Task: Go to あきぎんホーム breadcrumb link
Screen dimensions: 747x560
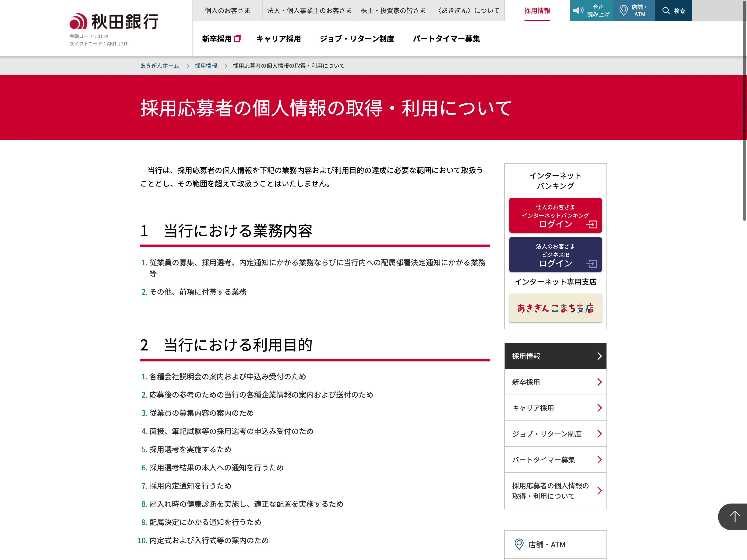Action: tap(159, 66)
